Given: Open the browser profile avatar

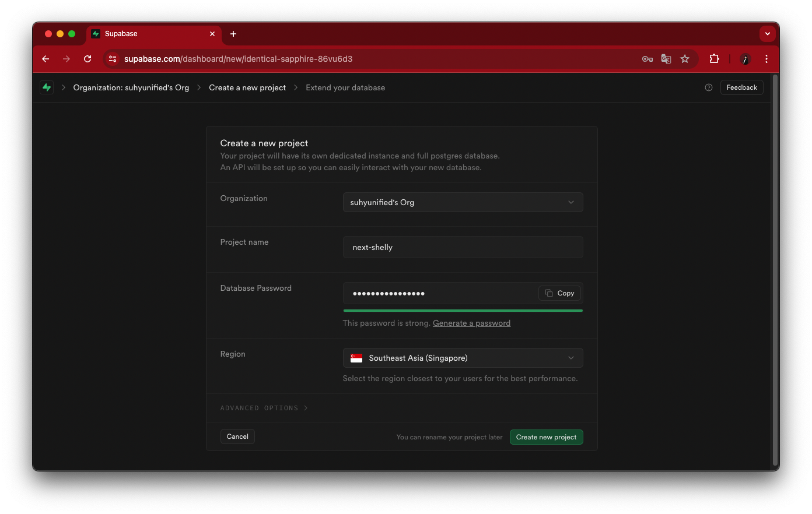Looking at the screenshot, I should [745, 59].
